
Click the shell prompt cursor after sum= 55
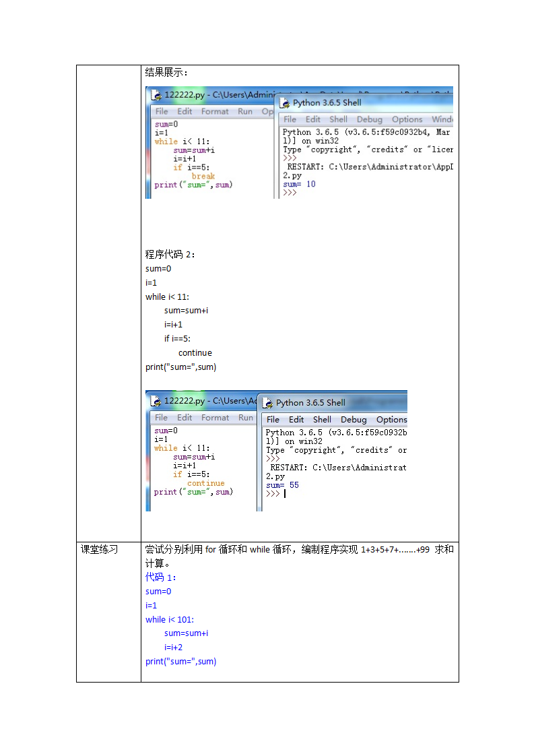coord(285,494)
